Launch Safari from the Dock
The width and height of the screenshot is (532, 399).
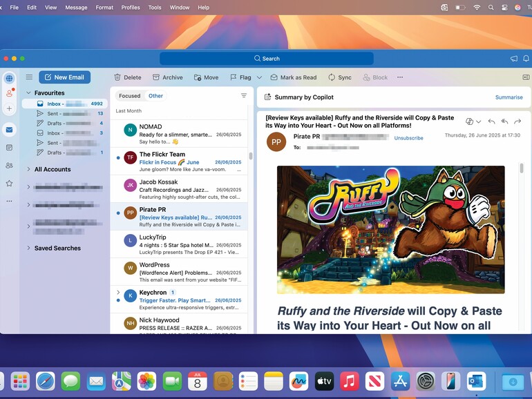[x=46, y=381]
